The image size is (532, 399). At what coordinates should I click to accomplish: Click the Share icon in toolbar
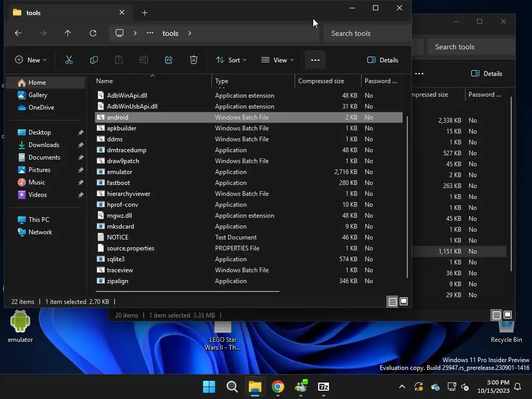coord(169,60)
